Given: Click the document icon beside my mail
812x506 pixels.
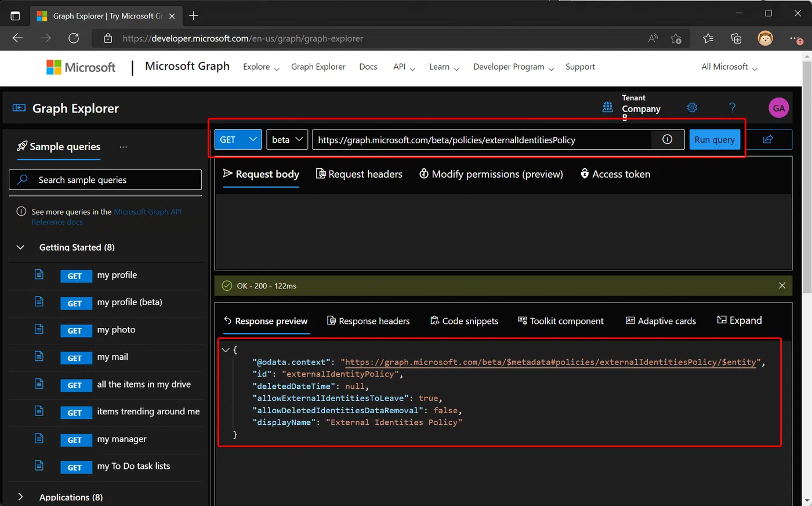Looking at the screenshot, I should tap(39, 356).
